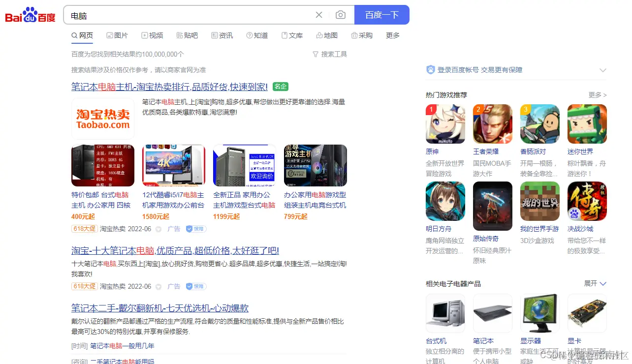Open the 台式机 product image

pyautogui.click(x=445, y=313)
